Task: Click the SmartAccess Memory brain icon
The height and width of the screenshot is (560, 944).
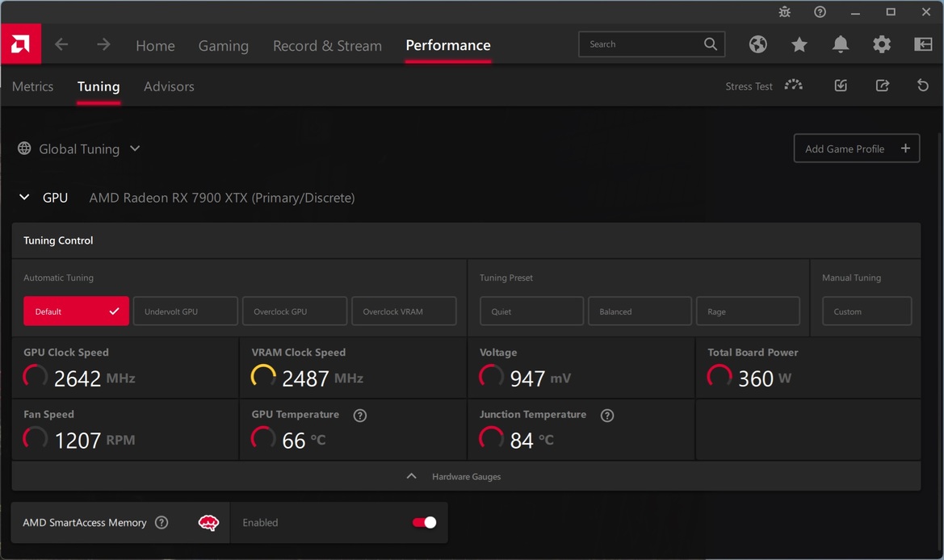Action: (208, 523)
